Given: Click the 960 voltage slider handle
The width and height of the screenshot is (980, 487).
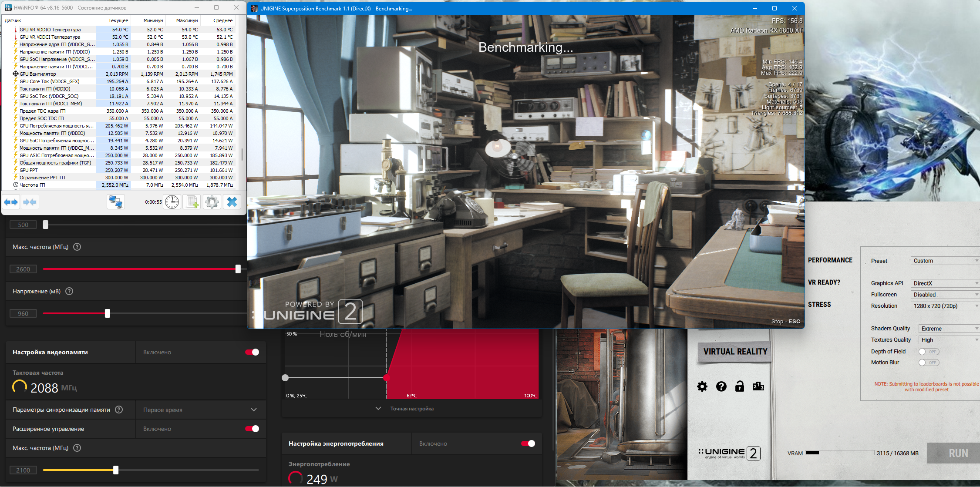Looking at the screenshot, I should tap(108, 313).
